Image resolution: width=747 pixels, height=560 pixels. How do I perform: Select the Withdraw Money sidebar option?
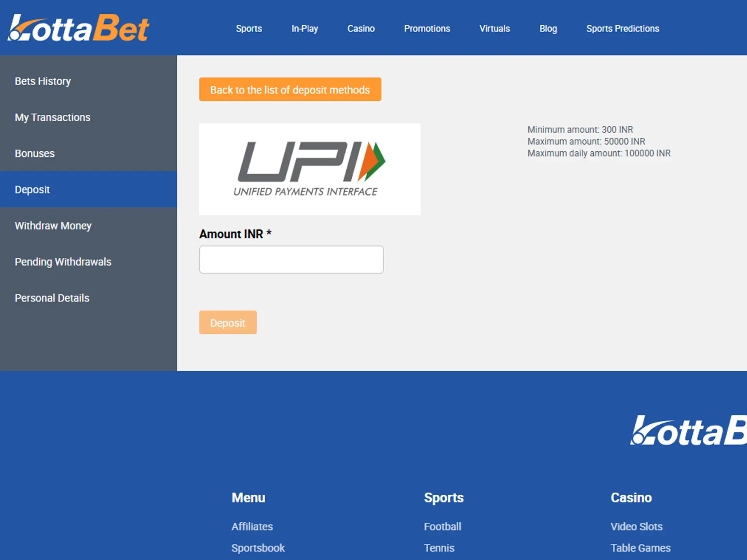pos(54,225)
